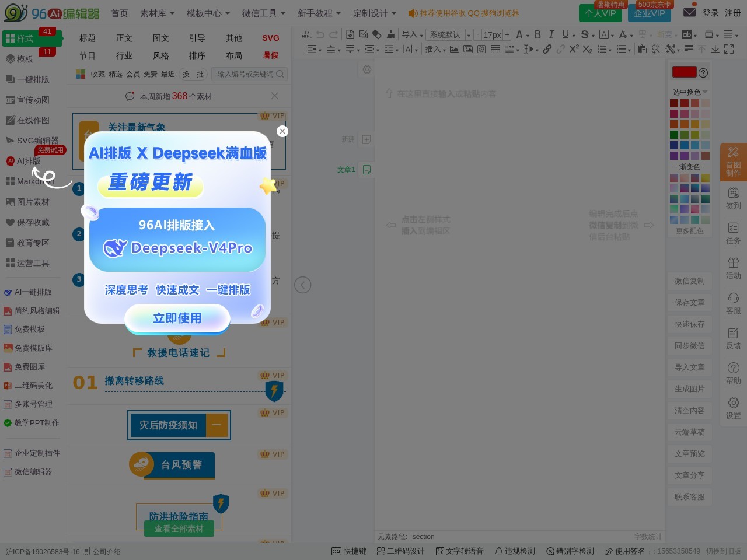The image size is (747, 560).
Task: Toggle fullscreen editor mode
Action: (729, 49)
